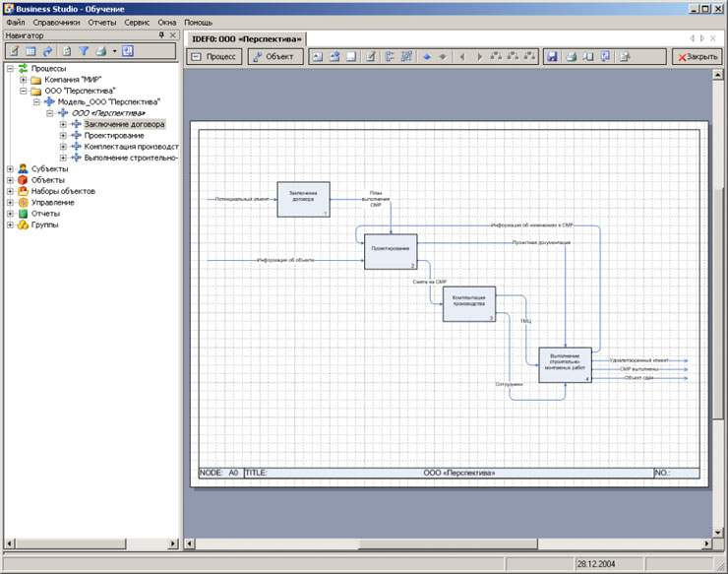Collapse the Процессы root node
Image resolution: width=728 pixels, height=574 pixels.
pos(11,69)
